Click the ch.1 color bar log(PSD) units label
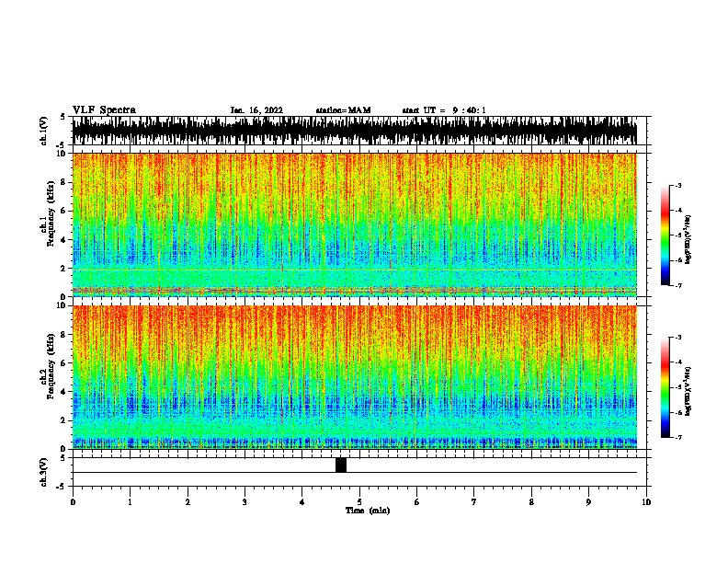728x563 pixels. pos(688,239)
